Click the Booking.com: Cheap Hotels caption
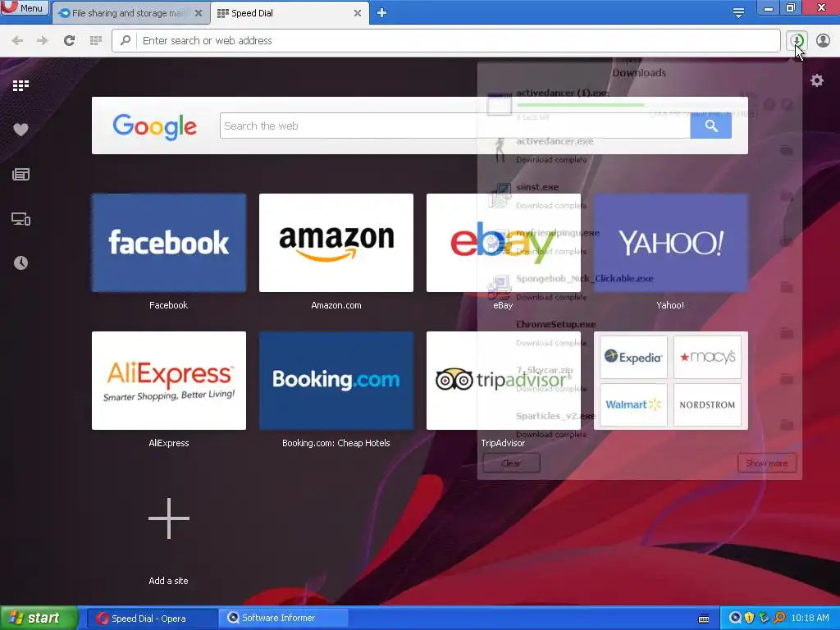Image resolution: width=840 pixels, height=630 pixels. coord(336,443)
